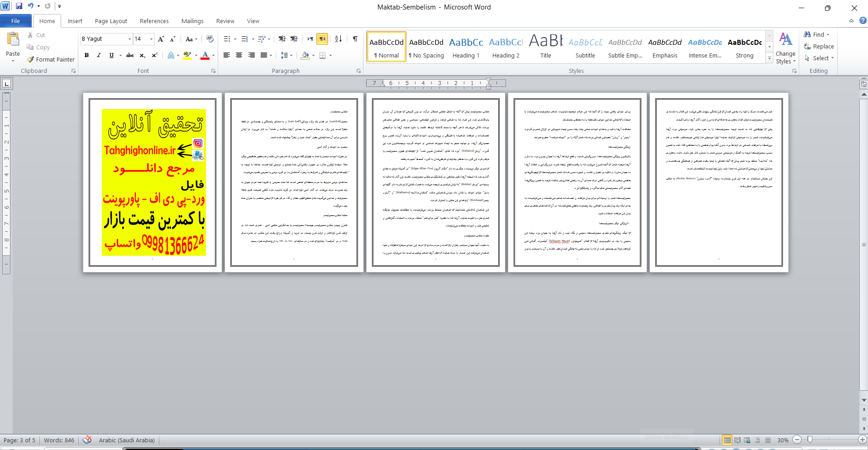This screenshot has height=450, width=868.
Task: Apply the Title style
Action: (545, 47)
